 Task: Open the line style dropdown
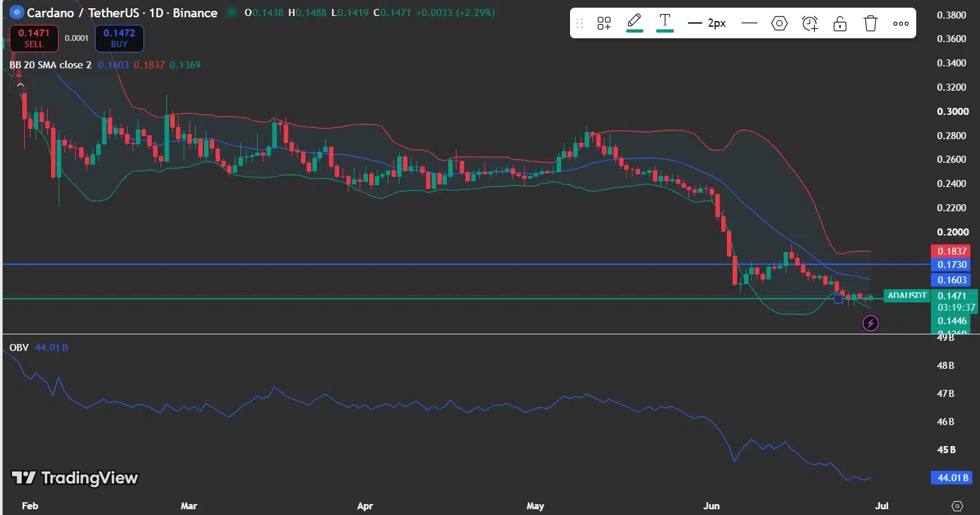coord(749,24)
